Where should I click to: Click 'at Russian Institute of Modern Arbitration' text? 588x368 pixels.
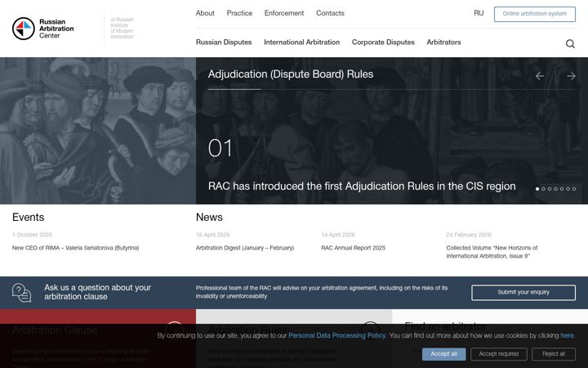122,28
